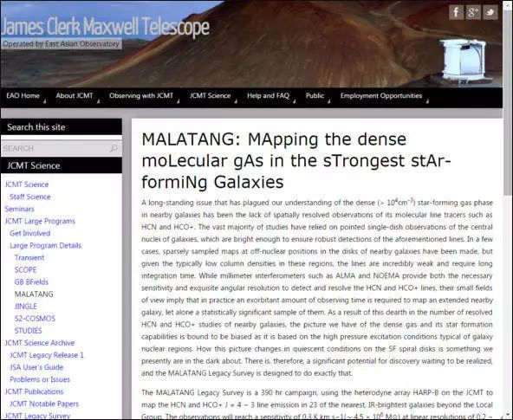The image size is (513, 420).
Task: Open the Google Plus social icon
Action: click(473, 12)
